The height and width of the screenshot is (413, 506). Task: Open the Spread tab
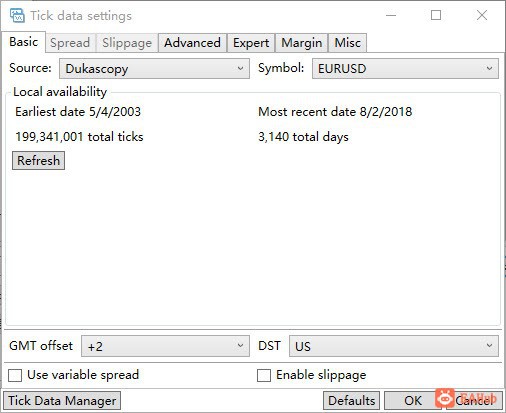(x=70, y=43)
